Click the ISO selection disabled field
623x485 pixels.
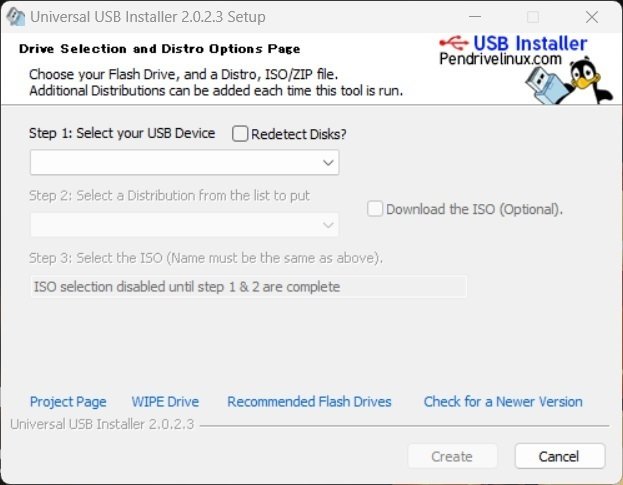[x=248, y=287]
